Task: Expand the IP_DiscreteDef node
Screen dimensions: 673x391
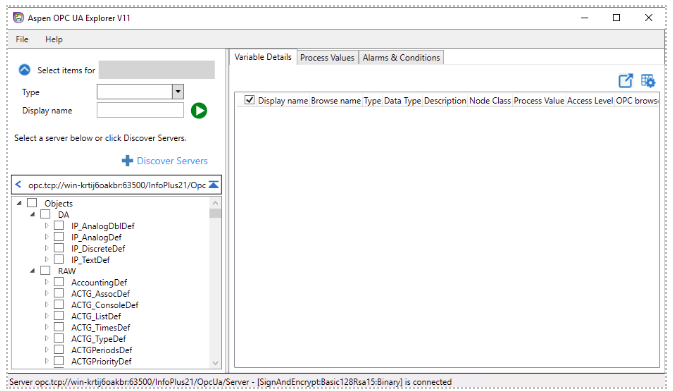Action: click(x=46, y=248)
